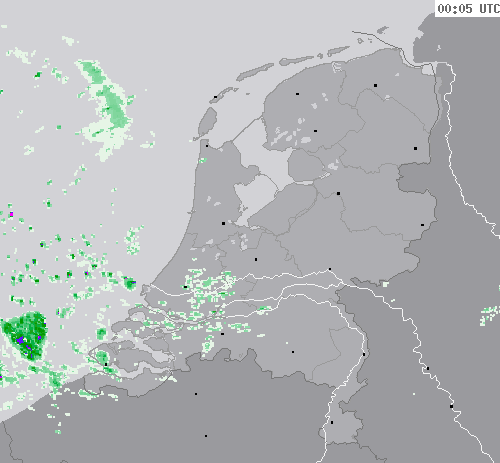Select the dark green rain cell with purple core offshore
Viewport: 500px width, 463px height.
click(25, 336)
